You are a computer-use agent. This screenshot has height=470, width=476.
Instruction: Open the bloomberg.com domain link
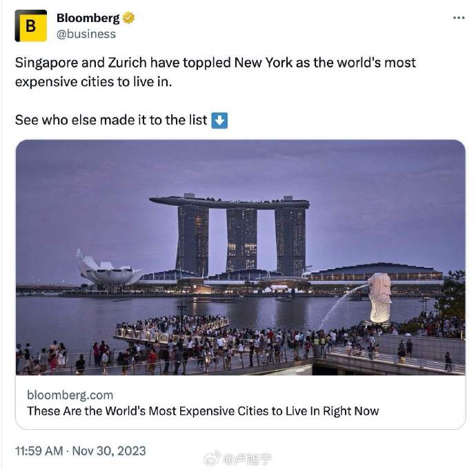point(70,395)
